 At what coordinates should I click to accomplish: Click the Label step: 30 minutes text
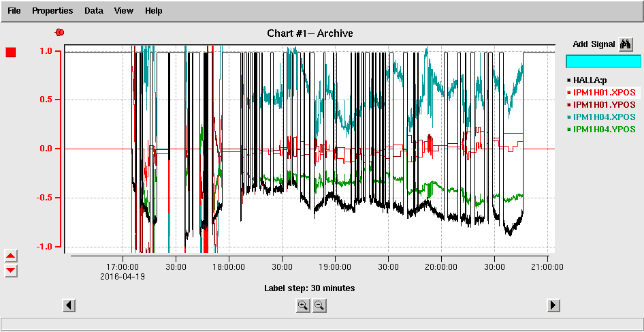pos(310,288)
